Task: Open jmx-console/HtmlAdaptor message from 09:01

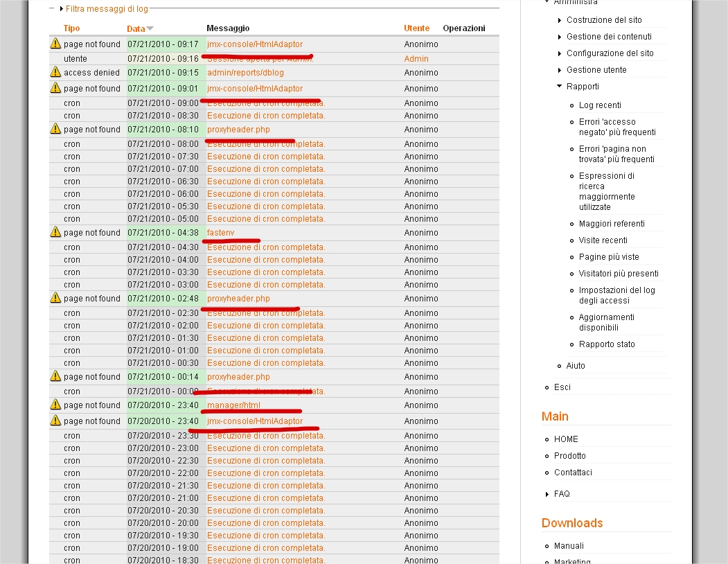Action: (255, 88)
